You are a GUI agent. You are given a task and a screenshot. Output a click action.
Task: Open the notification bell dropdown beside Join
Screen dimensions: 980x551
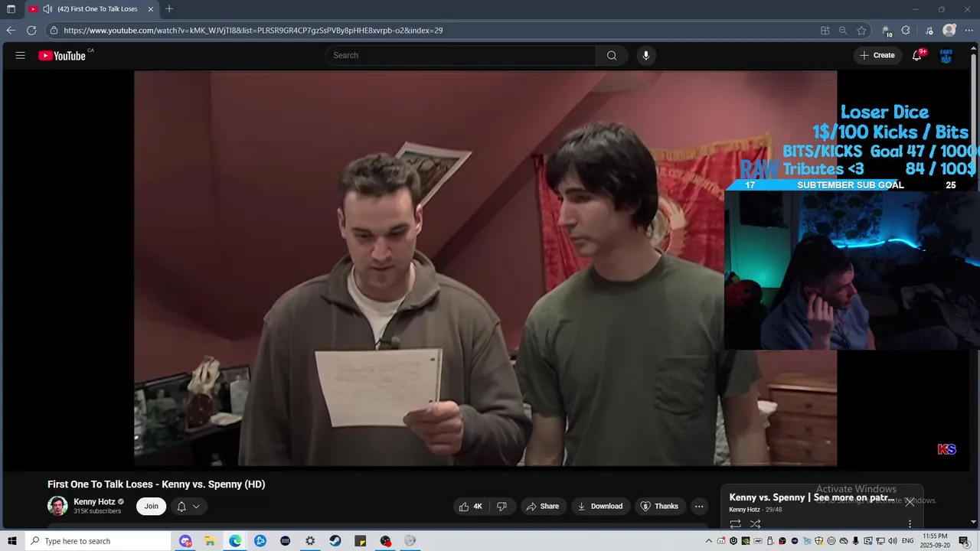(x=188, y=506)
